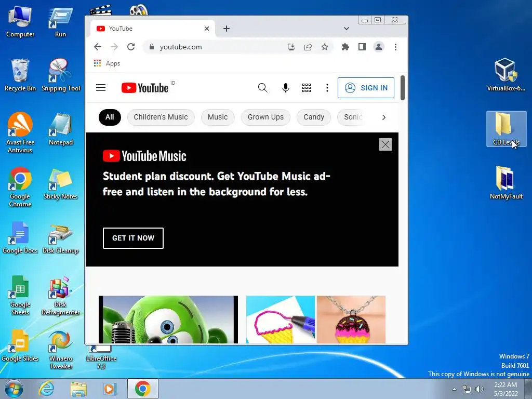Reload the YouTube page
The height and width of the screenshot is (399, 532).
[x=131, y=47]
